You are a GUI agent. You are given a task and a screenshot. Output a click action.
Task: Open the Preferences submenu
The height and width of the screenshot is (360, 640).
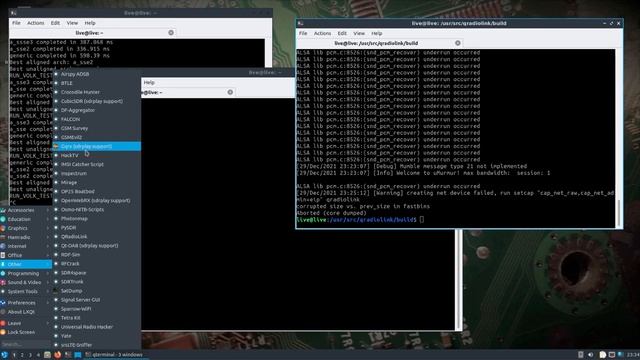[x=26, y=302]
